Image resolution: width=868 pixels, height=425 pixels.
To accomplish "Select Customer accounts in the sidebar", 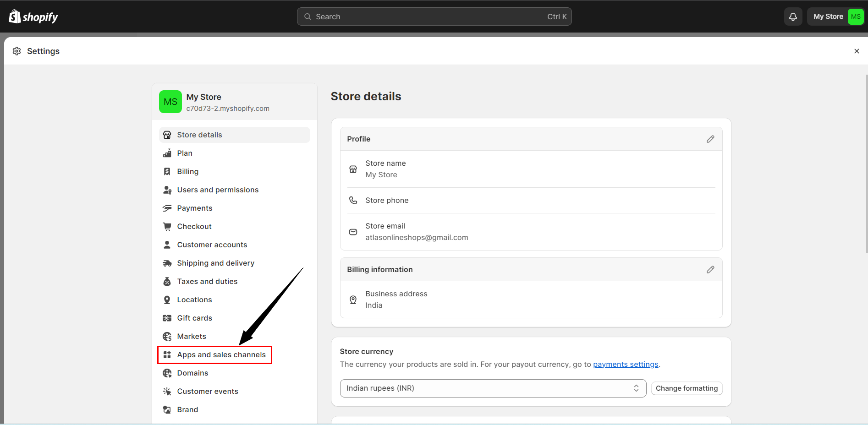I will (x=212, y=245).
